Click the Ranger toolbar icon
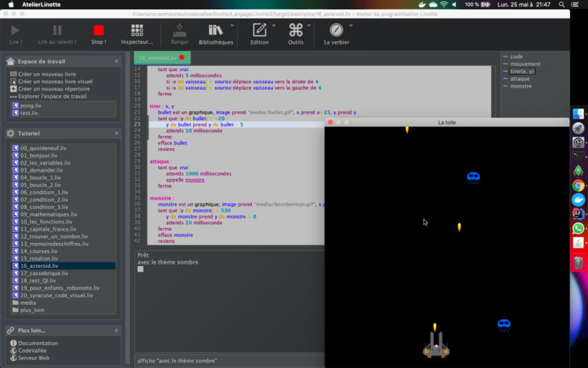The image size is (588, 368). click(x=179, y=30)
